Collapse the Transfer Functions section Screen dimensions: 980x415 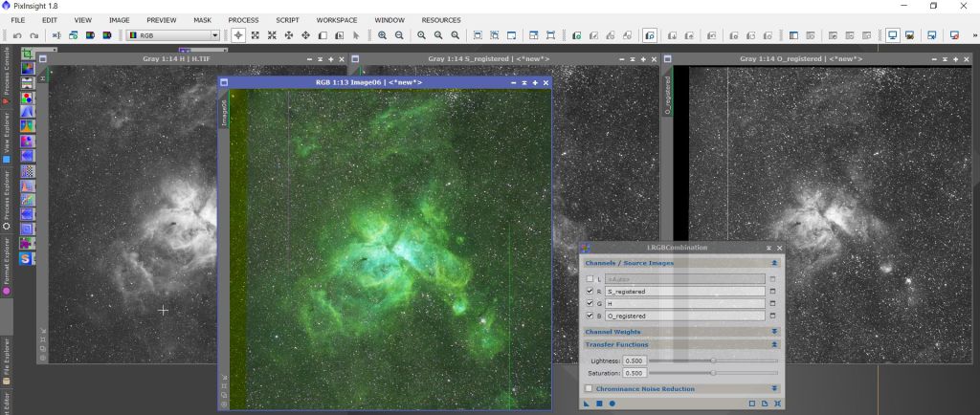click(x=773, y=344)
